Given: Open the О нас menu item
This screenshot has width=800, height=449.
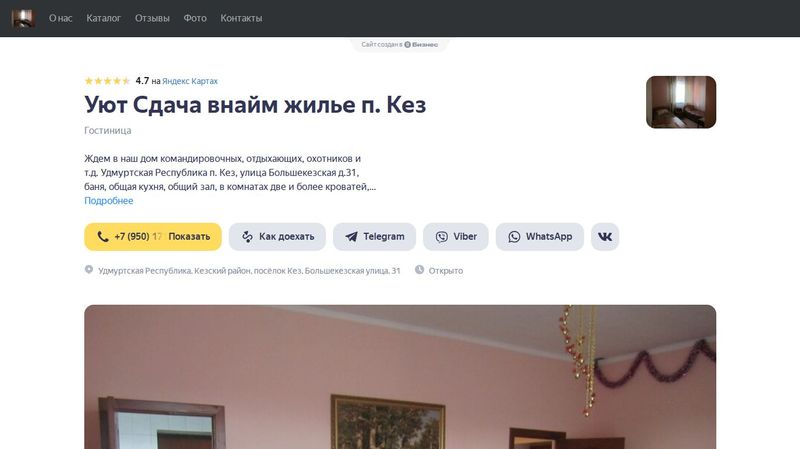Looking at the screenshot, I should point(61,18).
